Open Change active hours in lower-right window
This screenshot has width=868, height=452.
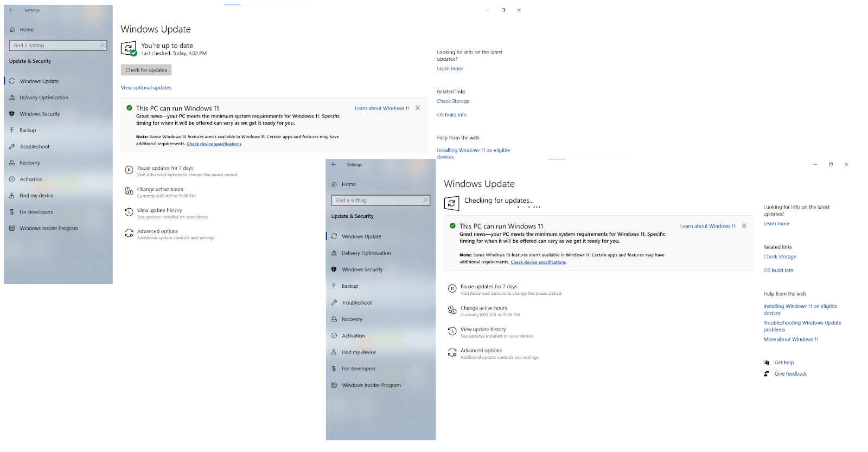[x=484, y=308]
